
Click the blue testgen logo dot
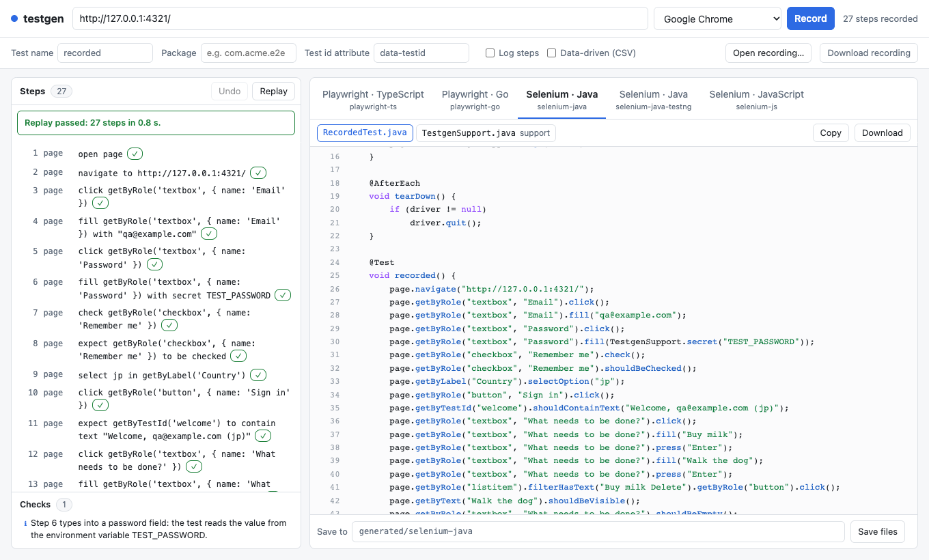pyautogui.click(x=14, y=19)
